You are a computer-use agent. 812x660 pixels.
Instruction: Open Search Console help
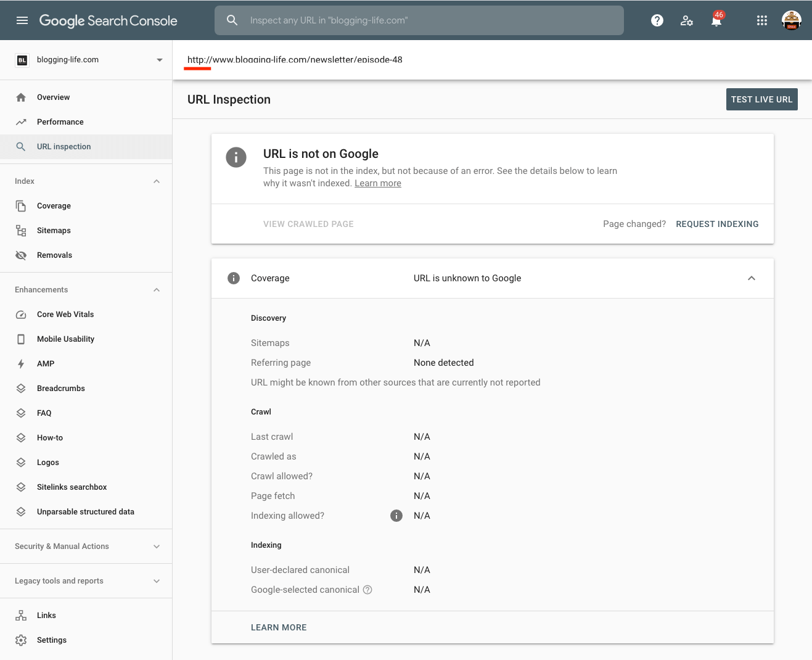[657, 20]
